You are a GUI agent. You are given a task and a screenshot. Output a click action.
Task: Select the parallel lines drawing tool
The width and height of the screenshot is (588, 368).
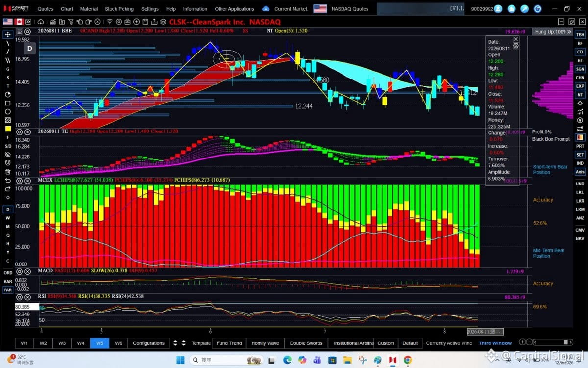coord(8,60)
